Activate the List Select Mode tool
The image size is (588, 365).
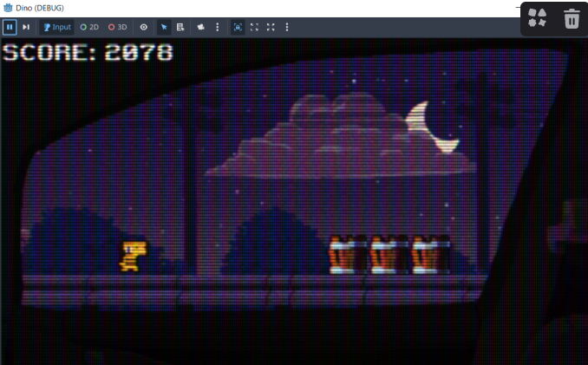click(180, 27)
